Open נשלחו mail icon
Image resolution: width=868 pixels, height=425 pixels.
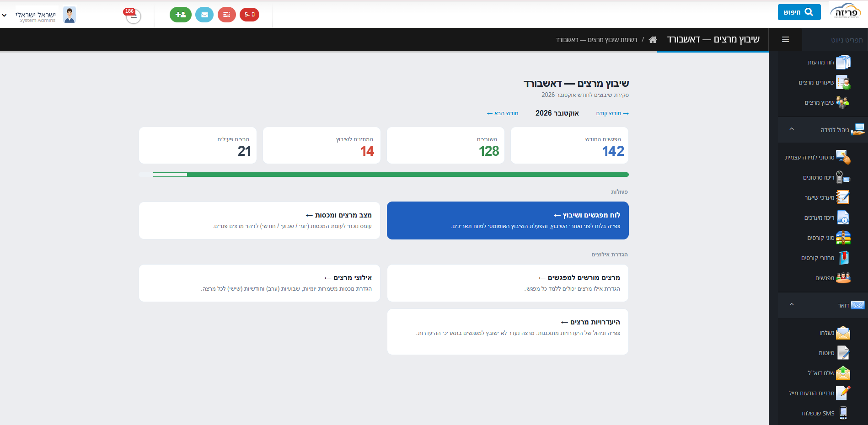tap(843, 333)
